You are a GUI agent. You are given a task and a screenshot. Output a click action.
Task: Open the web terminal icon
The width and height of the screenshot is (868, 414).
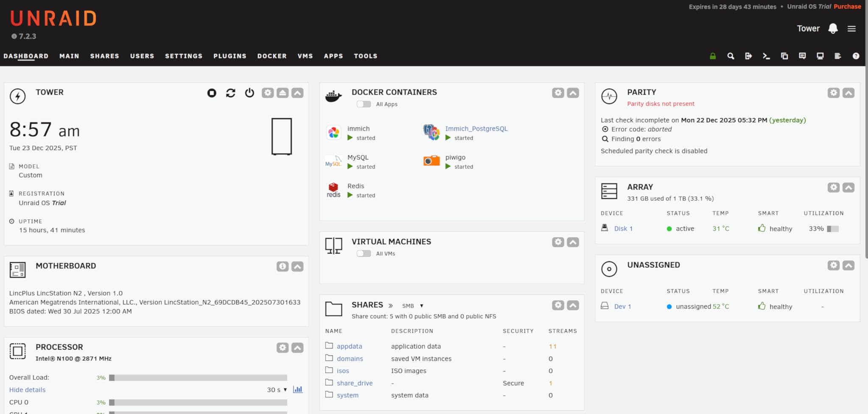[x=766, y=56]
